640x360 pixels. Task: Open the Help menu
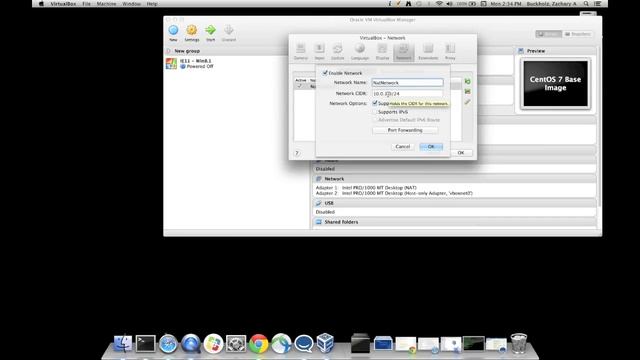152,4
